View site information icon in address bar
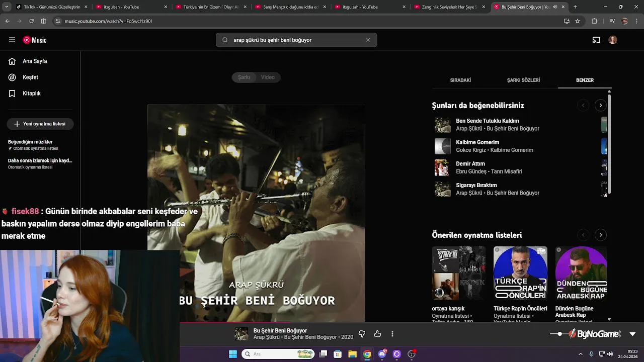644x362 pixels. click(58, 21)
